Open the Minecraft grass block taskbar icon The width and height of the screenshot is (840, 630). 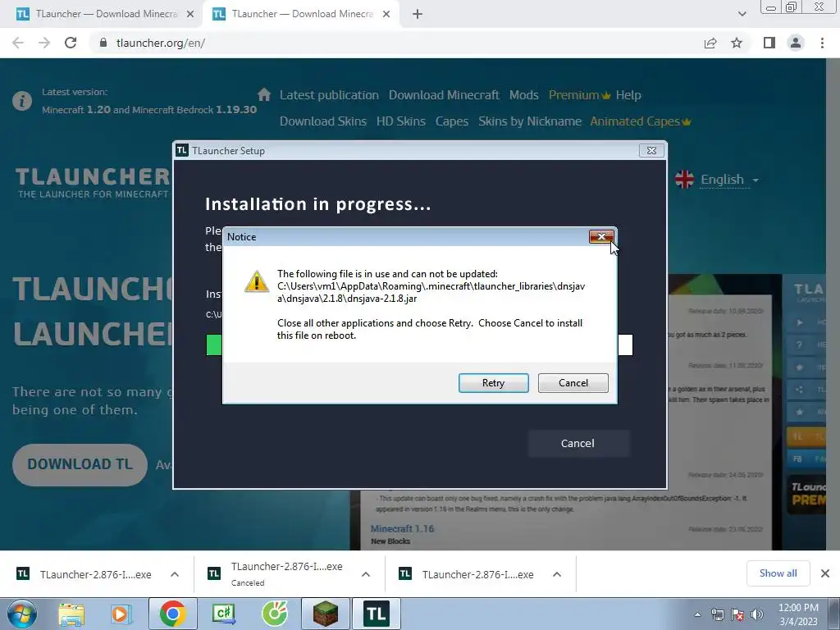326,614
